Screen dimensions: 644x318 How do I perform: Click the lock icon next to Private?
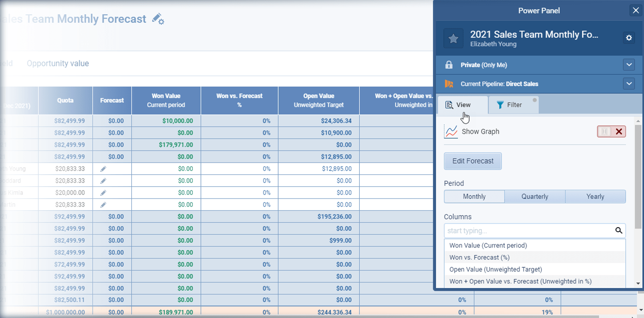(x=449, y=65)
